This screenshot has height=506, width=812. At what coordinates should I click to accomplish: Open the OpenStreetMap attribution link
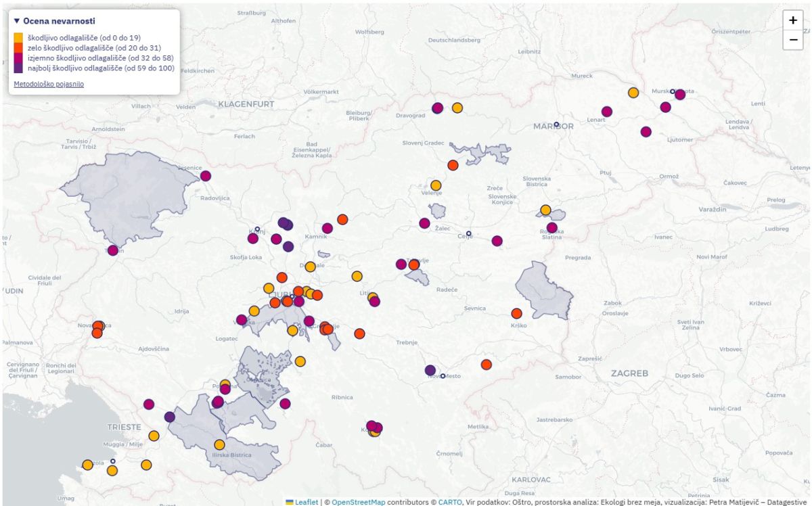click(357, 502)
